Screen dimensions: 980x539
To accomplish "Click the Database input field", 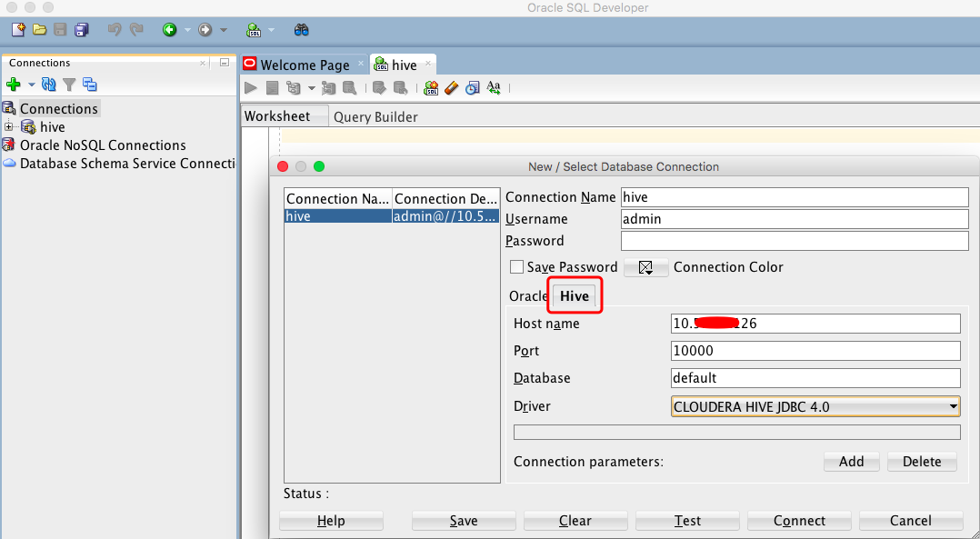I will point(815,378).
